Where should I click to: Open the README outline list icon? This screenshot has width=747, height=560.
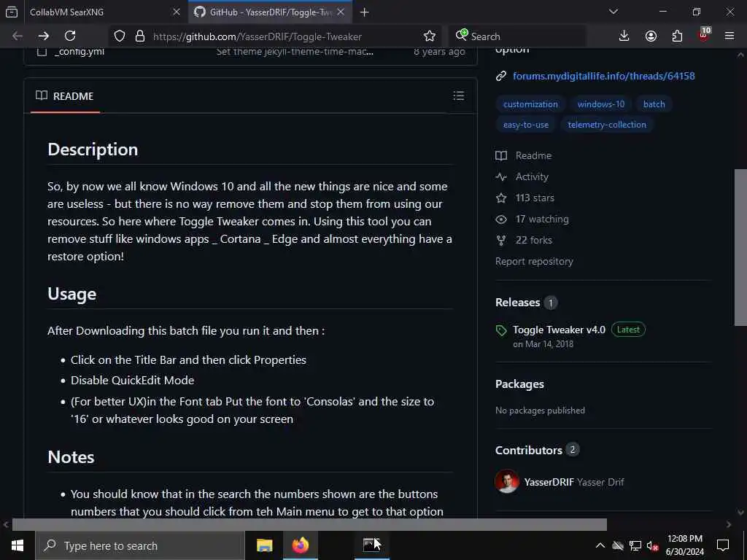458,96
